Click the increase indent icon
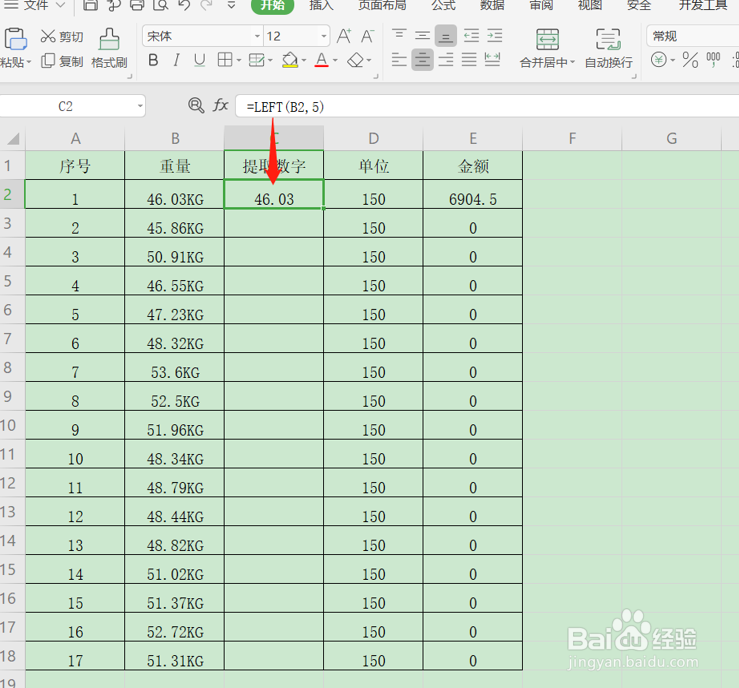 tap(494, 36)
